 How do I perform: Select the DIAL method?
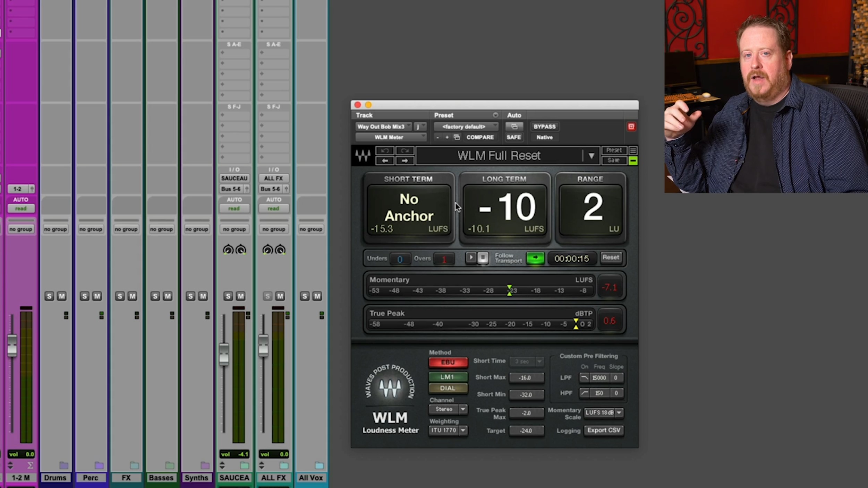click(x=448, y=388)
